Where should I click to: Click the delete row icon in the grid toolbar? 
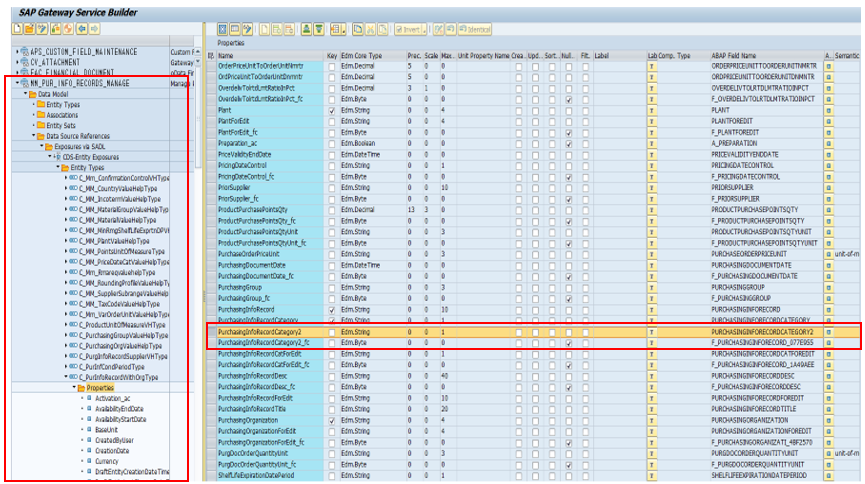click(x=289, y=29)
